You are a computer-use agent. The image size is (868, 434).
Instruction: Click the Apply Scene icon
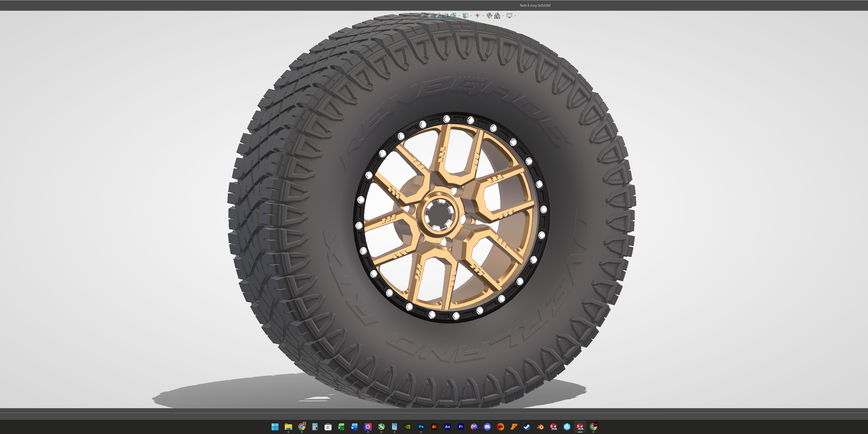click(x=497, y=16)
